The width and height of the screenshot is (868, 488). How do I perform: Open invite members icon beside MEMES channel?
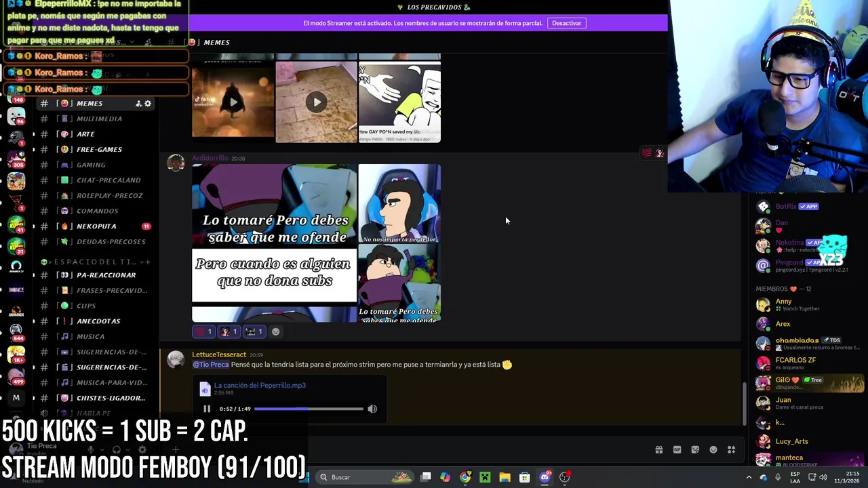138,104
